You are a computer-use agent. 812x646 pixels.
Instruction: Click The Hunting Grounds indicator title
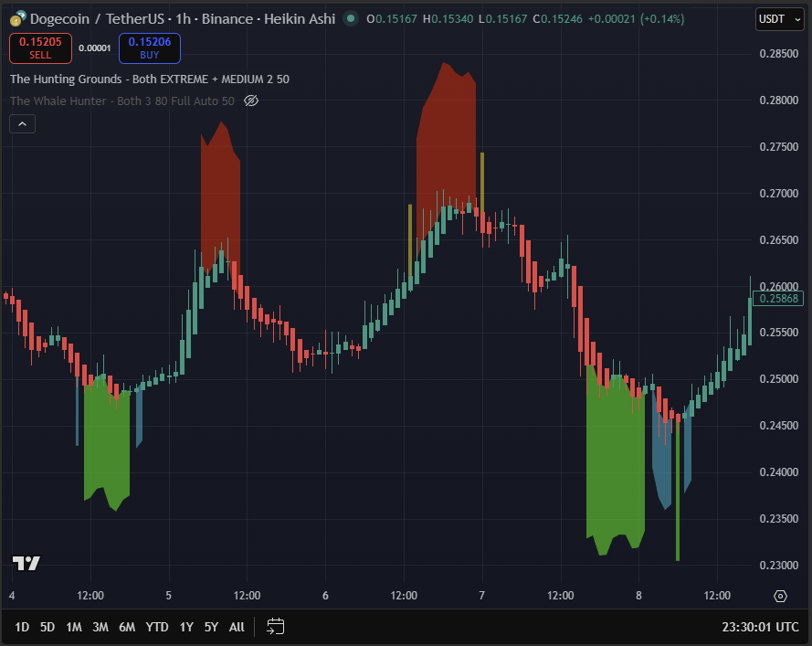point(150,79)
